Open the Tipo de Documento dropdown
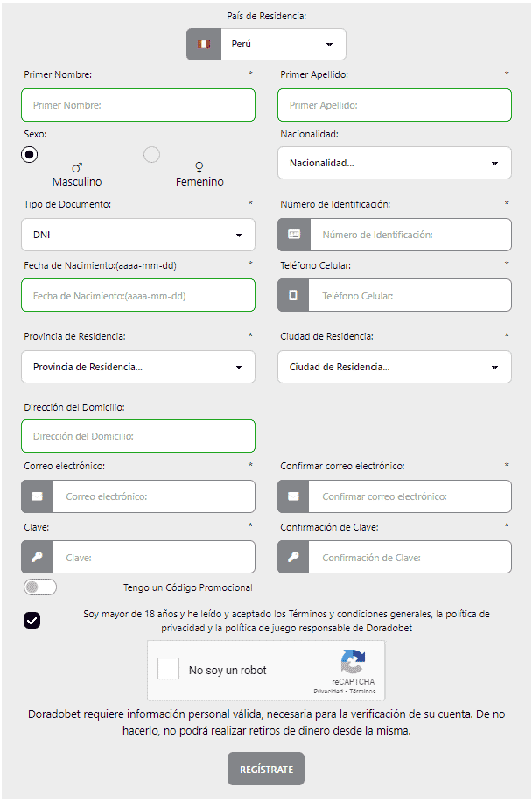 point(137,235)
